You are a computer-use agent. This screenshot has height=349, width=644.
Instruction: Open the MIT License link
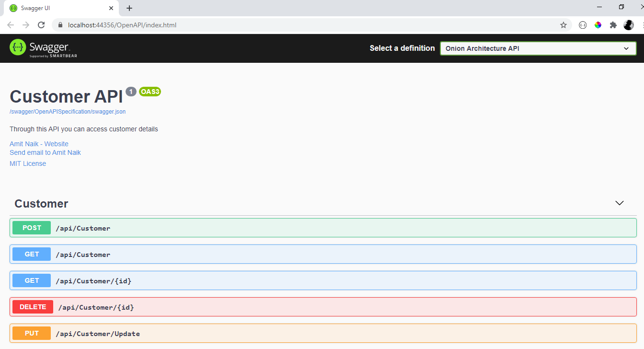(x=27, y=163)
